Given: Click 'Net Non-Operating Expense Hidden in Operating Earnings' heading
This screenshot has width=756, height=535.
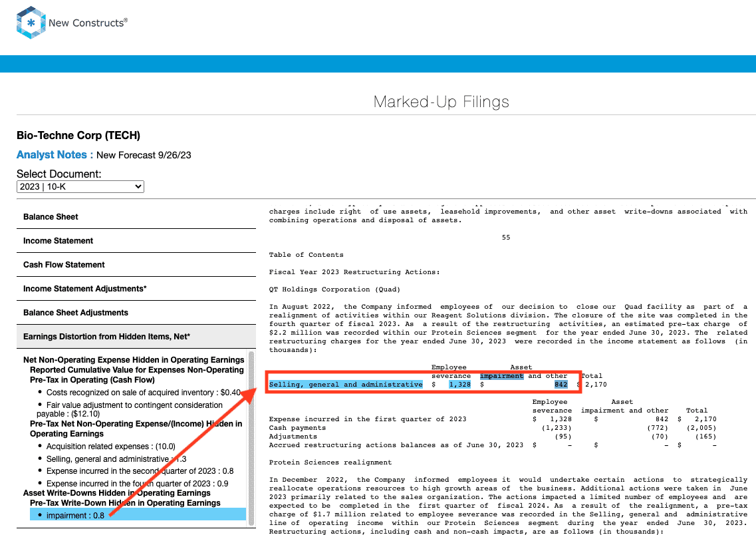Looking at the screenshot, I should 134,360.
